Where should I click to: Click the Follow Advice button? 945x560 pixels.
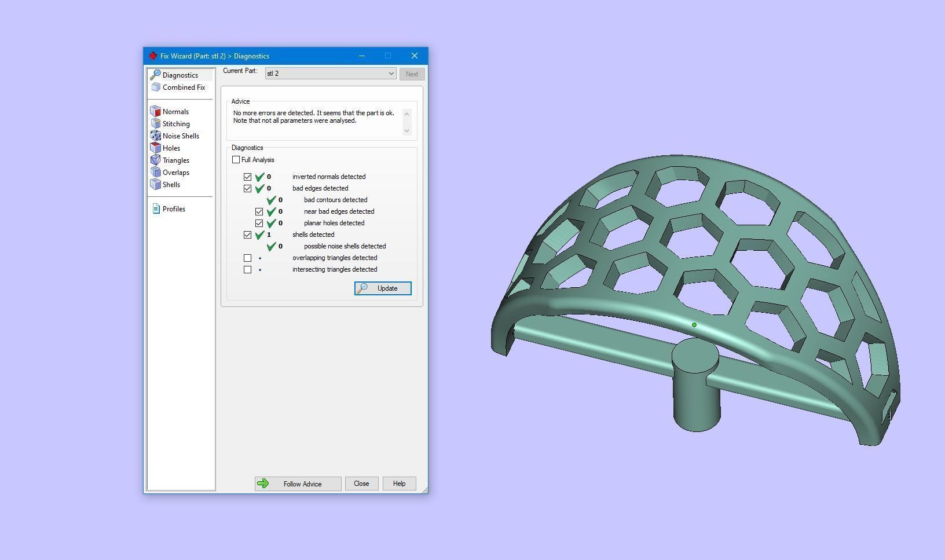pos(298,484)
